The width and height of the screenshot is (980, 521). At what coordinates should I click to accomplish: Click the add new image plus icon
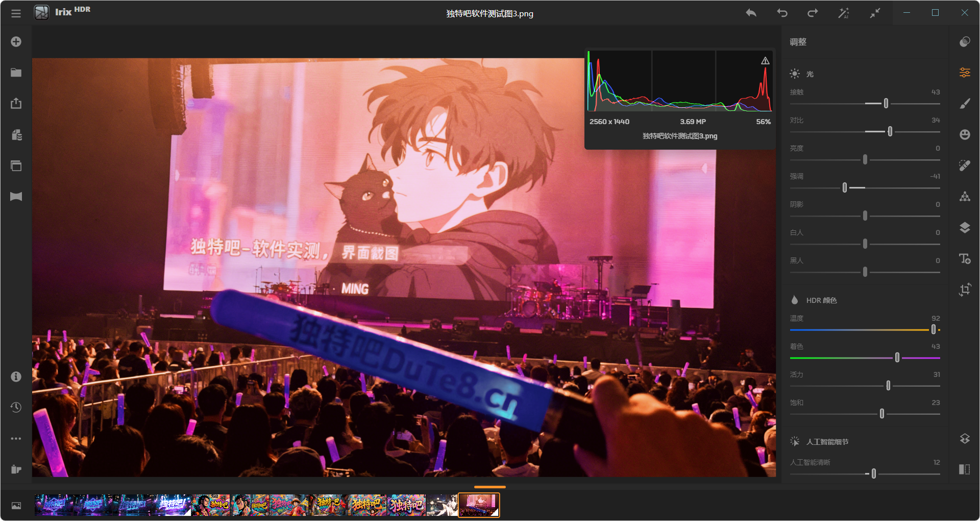tap(16, 41)
